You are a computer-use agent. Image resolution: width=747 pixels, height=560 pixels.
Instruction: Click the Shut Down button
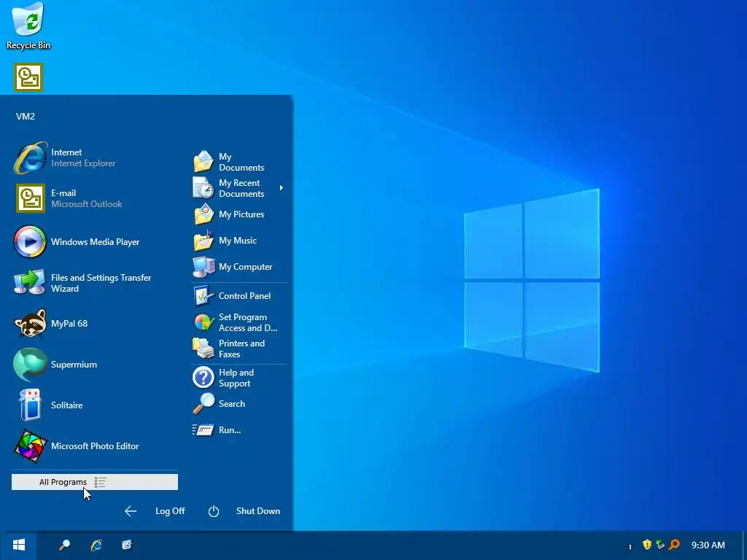pyautogui.click(x=244, y=511)
